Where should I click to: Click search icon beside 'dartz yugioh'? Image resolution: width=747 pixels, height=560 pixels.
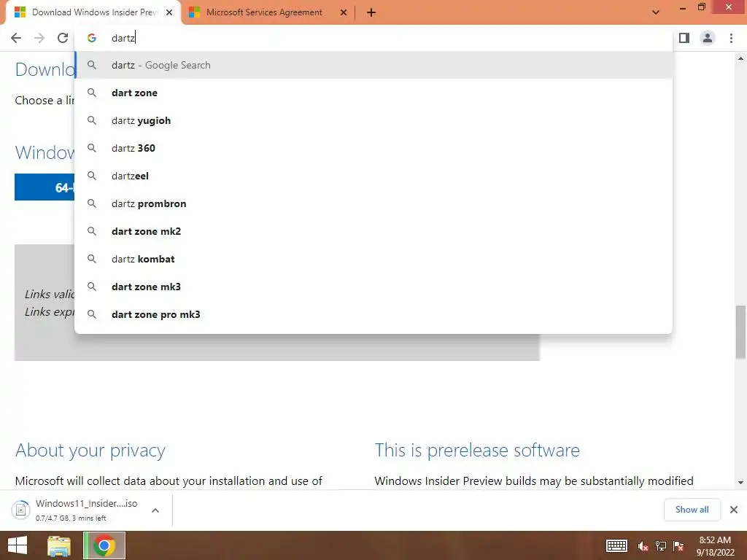(x=92, y=120)
